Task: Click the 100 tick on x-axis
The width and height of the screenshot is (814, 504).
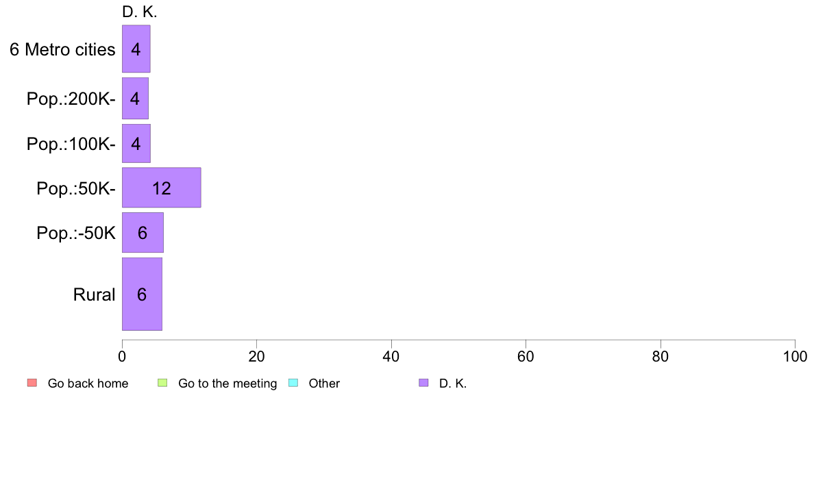Action: [x=795, y=356]
